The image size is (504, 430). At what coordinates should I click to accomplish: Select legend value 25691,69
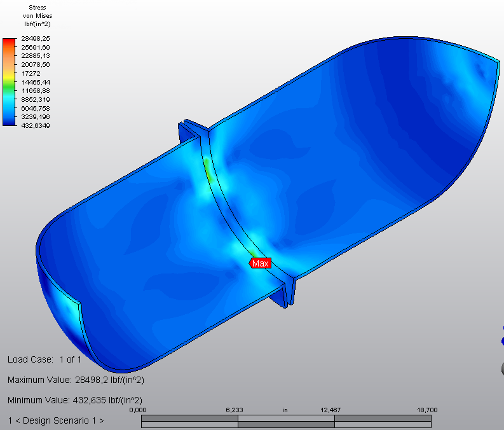coord(36,47)
